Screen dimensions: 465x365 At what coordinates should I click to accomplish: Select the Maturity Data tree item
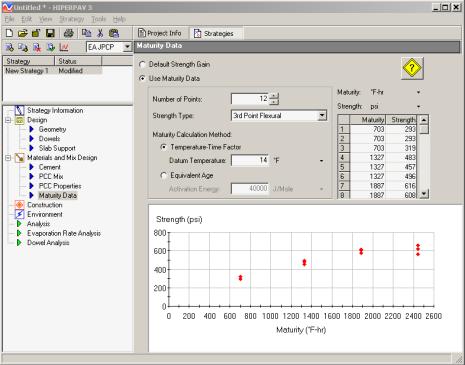pos(58,195)
